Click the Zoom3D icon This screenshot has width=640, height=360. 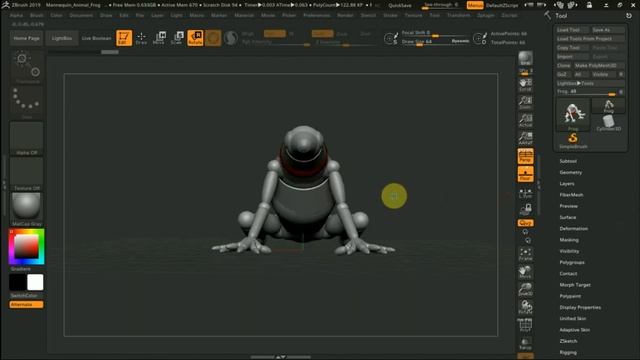pyautogui.click(x=525, y=289)
